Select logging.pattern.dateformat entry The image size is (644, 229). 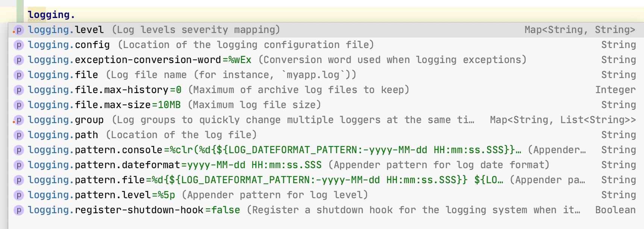(x=326, y=165)
